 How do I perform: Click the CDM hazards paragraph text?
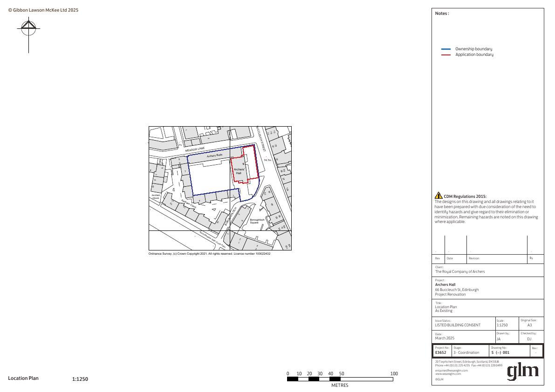pyautogui.click(x=486, y=212)
